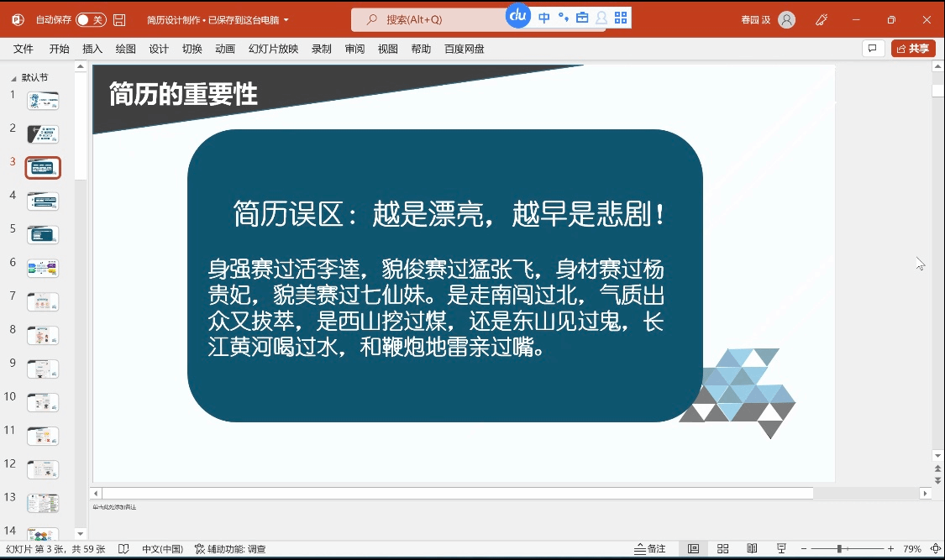Screen dimensions: 945x560
Task: Switch to Slide Sorter view
Action: pos(722,549)
